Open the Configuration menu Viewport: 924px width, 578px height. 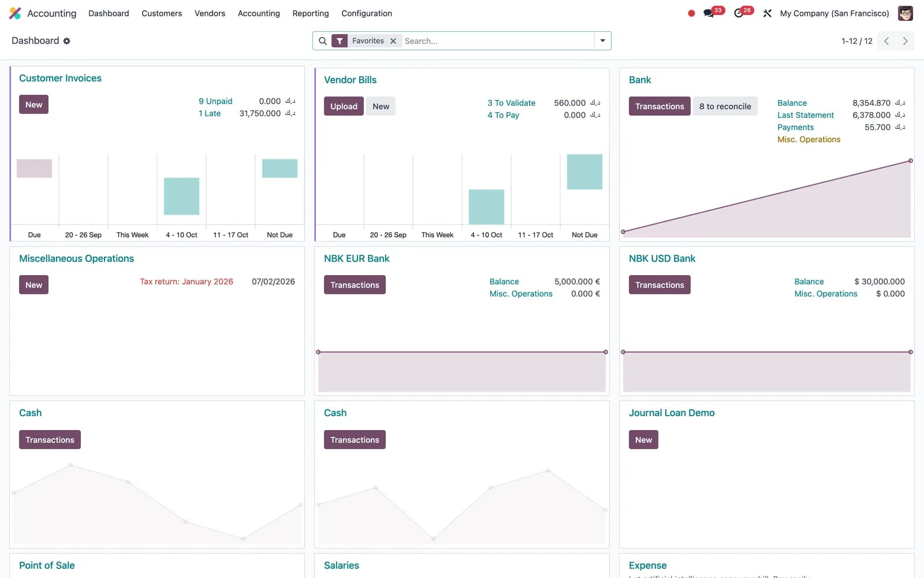click(367, 13)
